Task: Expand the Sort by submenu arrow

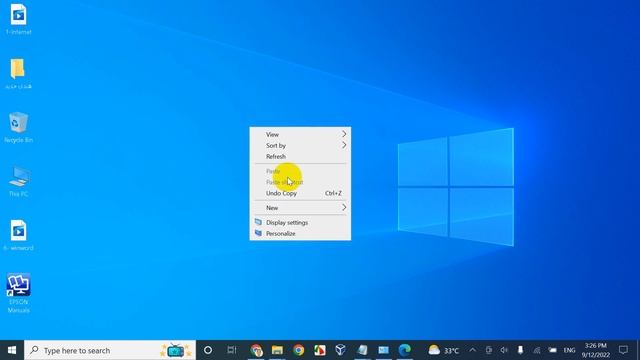Action: point(344,145)
